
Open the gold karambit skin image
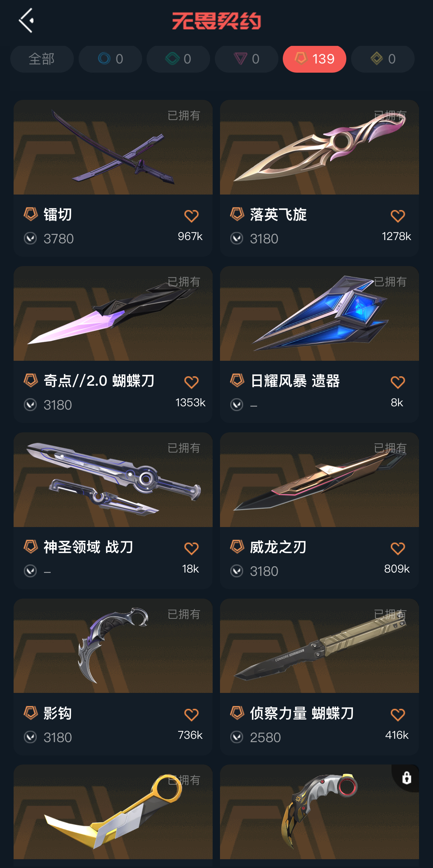tap(113, 812)
